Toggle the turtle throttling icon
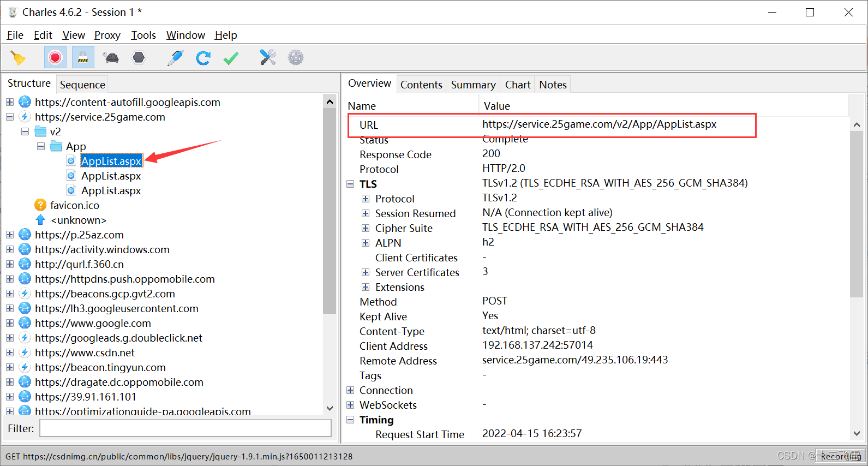 click(x=111, y=57)
